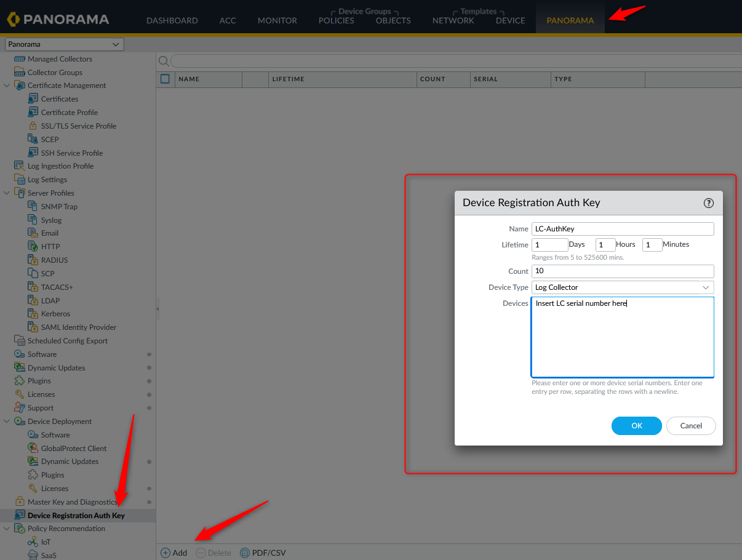The image size is (742, 560).
Task: Open the MONITOR tab
Action: [277, 20]
